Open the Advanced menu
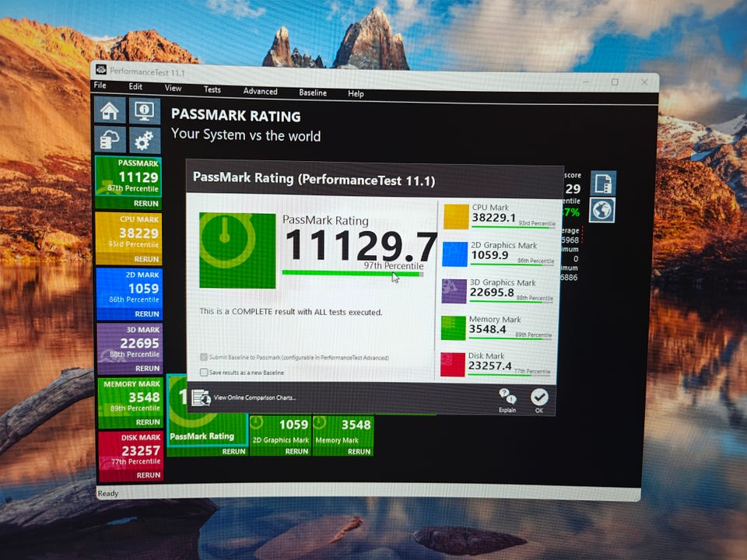747x560 pixels. pos(260,92)
